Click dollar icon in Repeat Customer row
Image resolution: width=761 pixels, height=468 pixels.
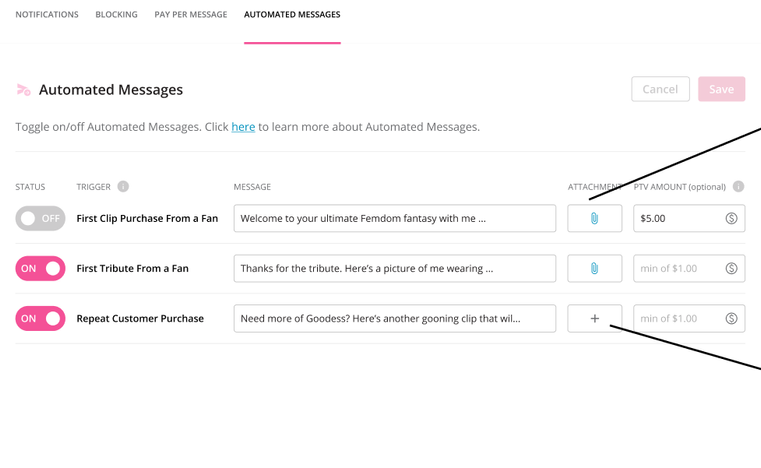(731, 318)
